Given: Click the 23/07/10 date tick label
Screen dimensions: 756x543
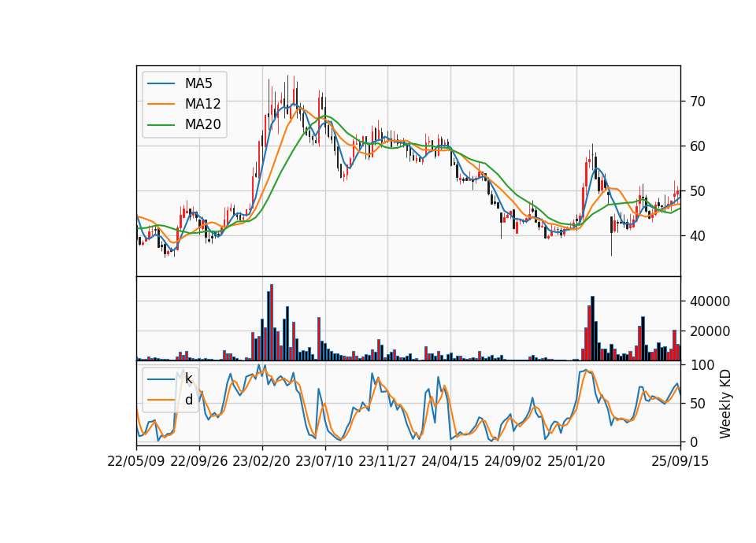Looking at the screenshot, I should [x=324, y=461].
